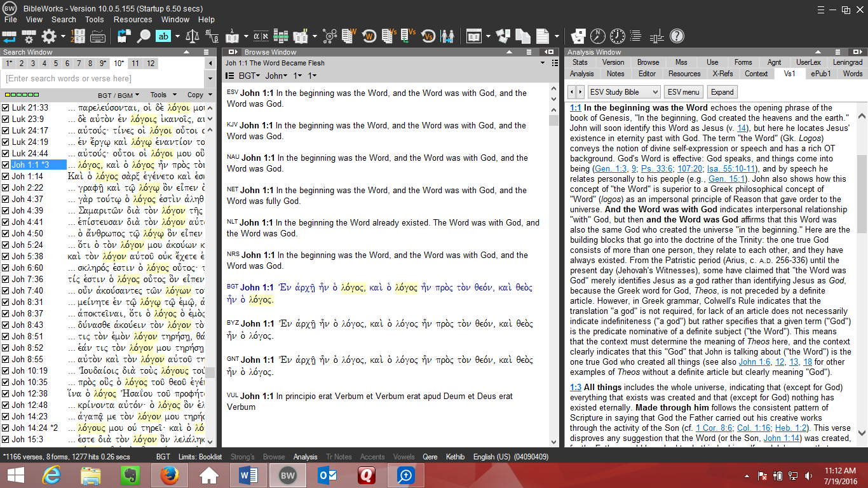
Task: Toggle the Joh 12:48 checkbox
Action: pos(6,405)
